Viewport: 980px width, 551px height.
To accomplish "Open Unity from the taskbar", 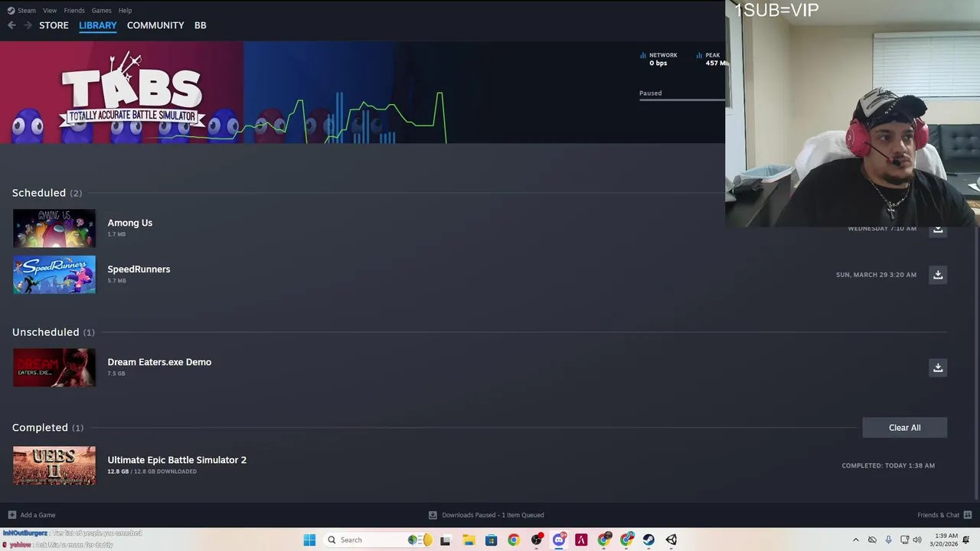I will click(x=671, y=540).
